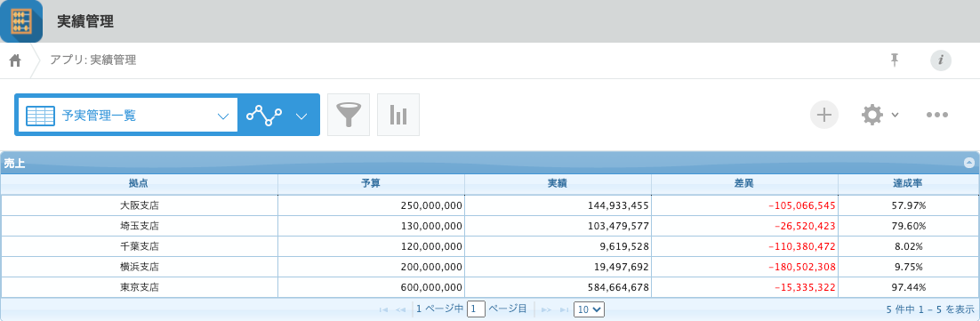Click actual value 9,619,528
The width and height of the screenshot is (980, 321).
pyautogui.click(x=623, y=246)
